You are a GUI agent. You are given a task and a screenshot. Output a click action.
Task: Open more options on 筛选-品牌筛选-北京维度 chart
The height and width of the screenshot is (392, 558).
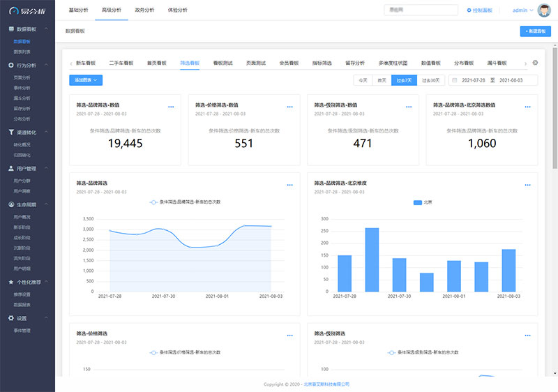(x=527, y=185)
